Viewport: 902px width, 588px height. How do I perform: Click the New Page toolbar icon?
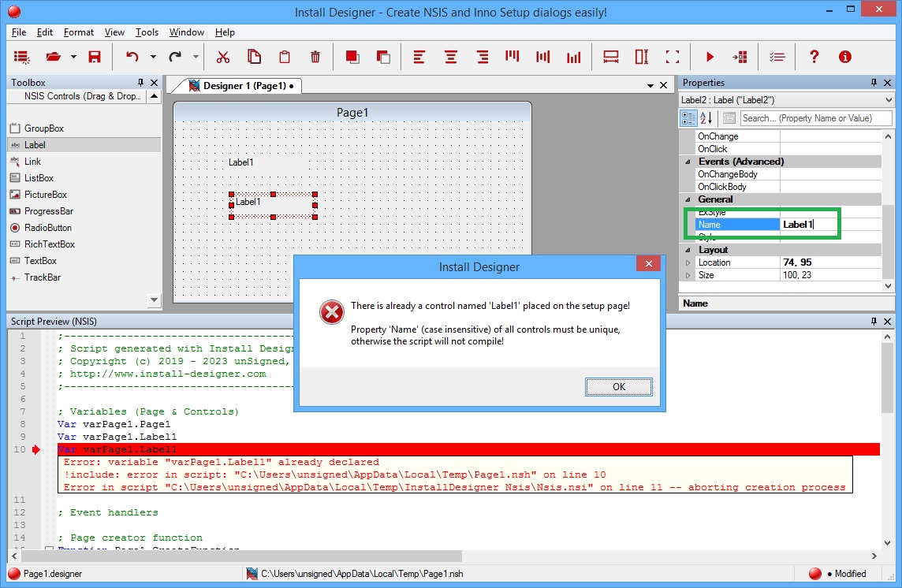point(22,57)
